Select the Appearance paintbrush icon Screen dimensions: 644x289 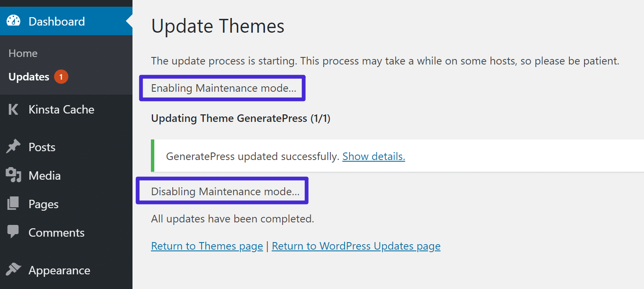pos(14,270)
